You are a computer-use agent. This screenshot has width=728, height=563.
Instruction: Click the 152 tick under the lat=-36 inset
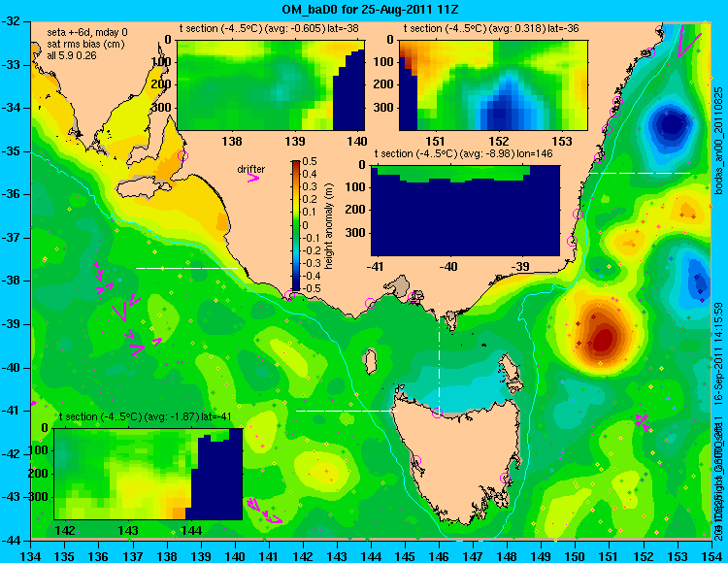pos(499,141)
